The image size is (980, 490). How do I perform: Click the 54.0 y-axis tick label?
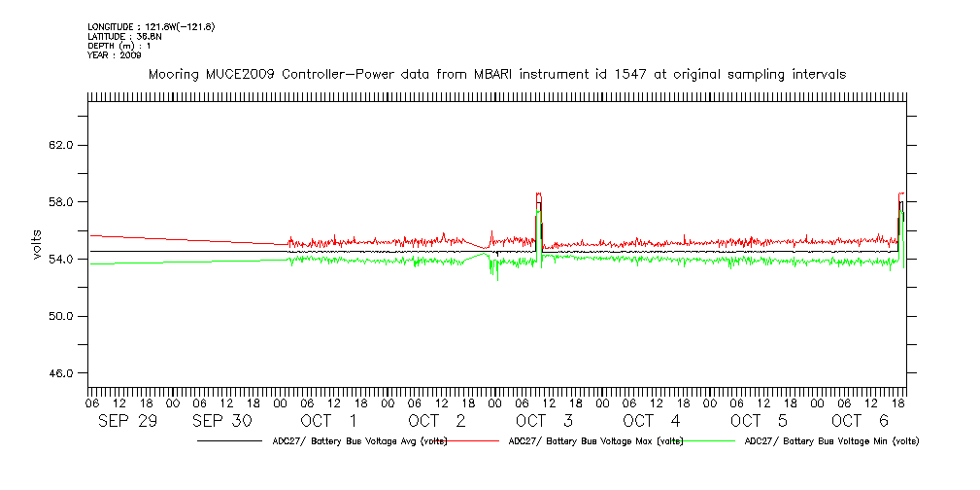[61, 260]
